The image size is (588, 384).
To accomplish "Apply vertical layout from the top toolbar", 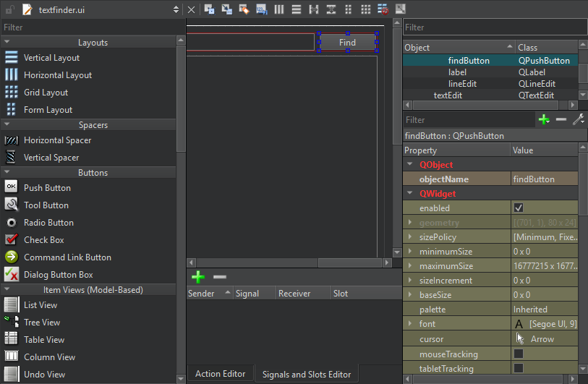I will 297,9.
